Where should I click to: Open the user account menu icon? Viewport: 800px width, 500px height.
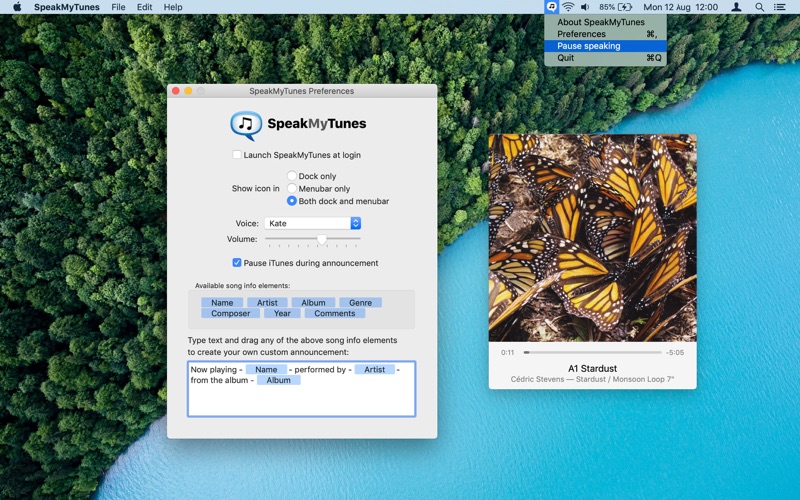click(736, 7)
